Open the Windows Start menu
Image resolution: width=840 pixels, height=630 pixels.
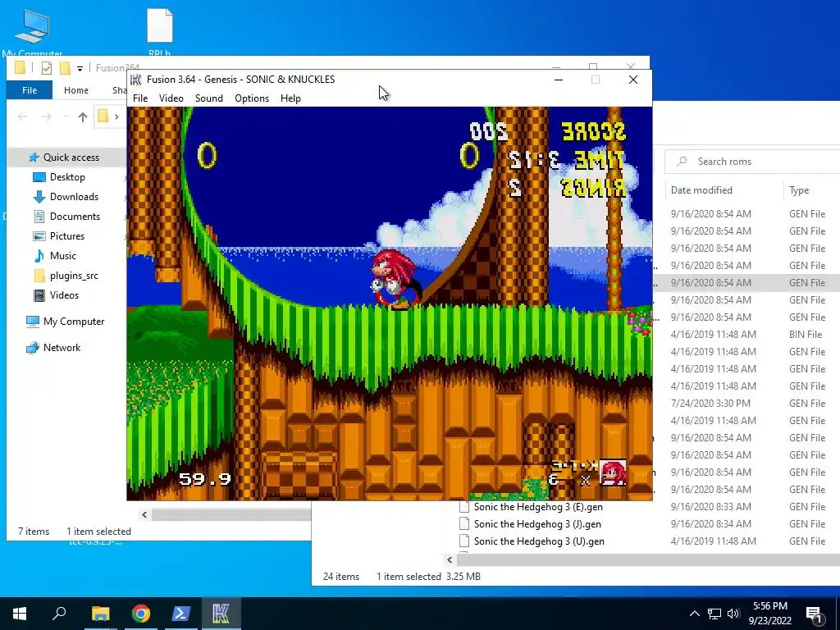[x=20, y=614]
